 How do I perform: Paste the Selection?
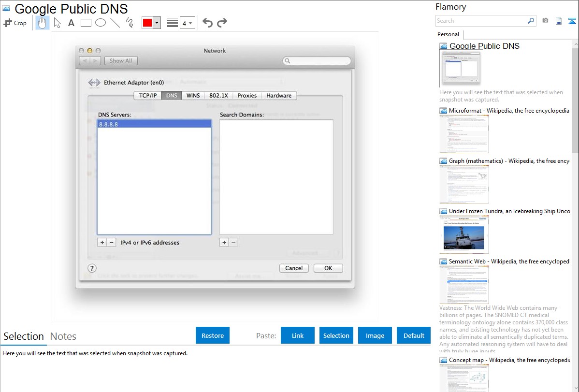tap(336, 335)
